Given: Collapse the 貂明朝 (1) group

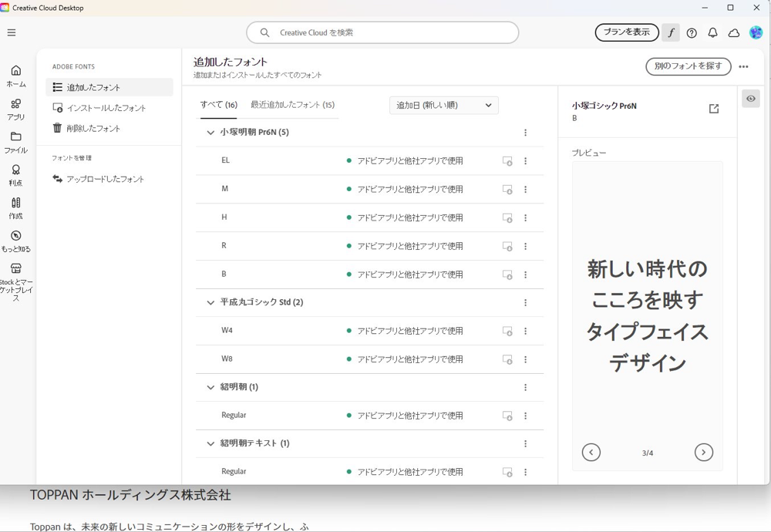Looking at the screenshot, I should [x=210, y=388].
